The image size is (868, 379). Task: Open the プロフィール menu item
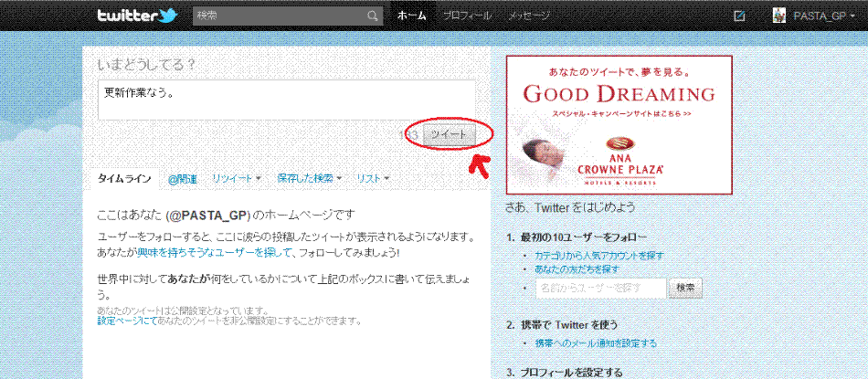467,16
